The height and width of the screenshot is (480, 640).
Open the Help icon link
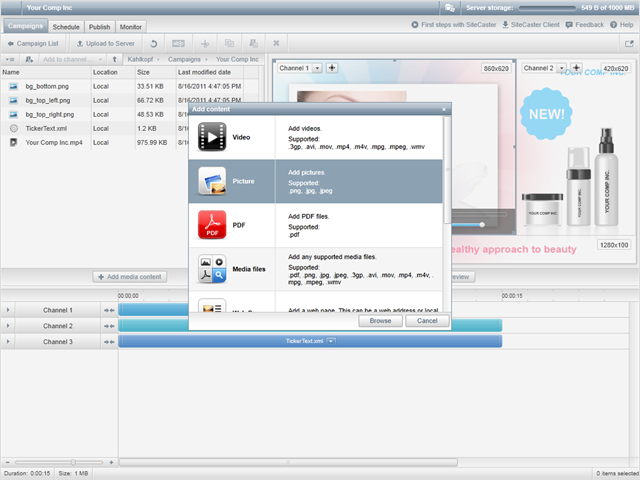619,25
